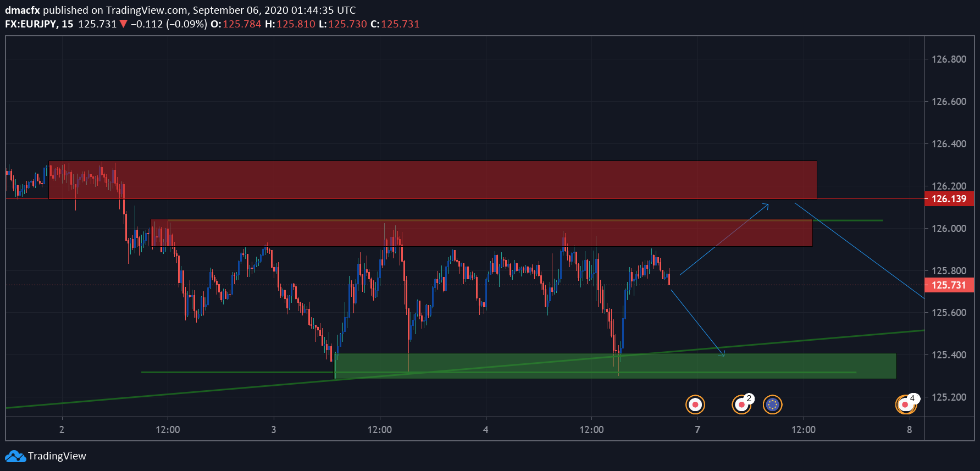
Task: Click the change value −0.112 (−0.09%)
Action: [169, 24]
